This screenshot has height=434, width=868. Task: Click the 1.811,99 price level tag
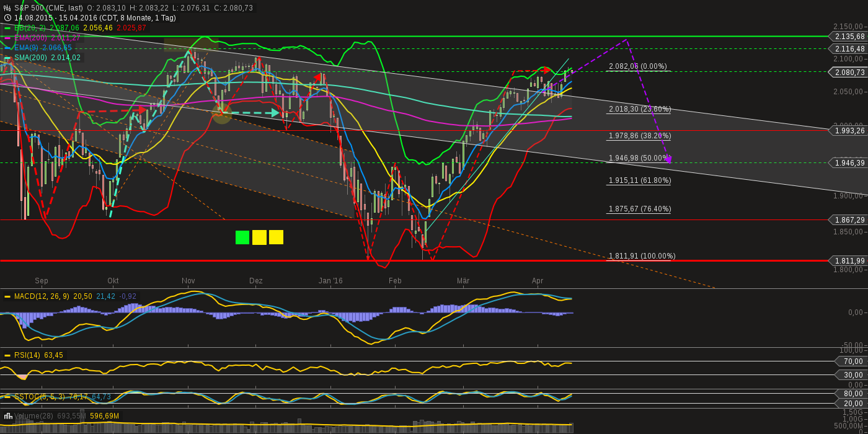click(849, 261)
